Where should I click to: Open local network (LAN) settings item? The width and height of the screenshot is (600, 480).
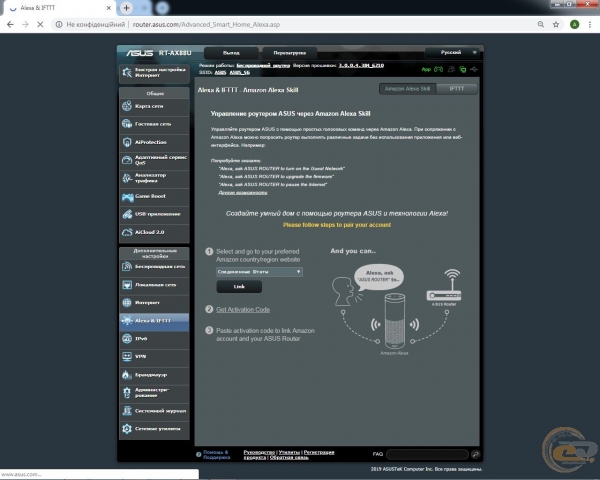[154, 285]
